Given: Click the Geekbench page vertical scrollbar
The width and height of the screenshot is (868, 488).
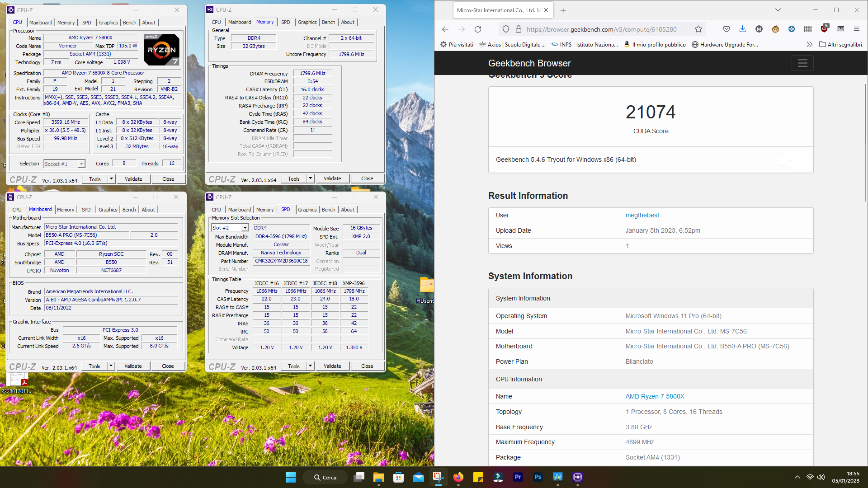Looking at the screenshot, I should (x=865, y=143).
